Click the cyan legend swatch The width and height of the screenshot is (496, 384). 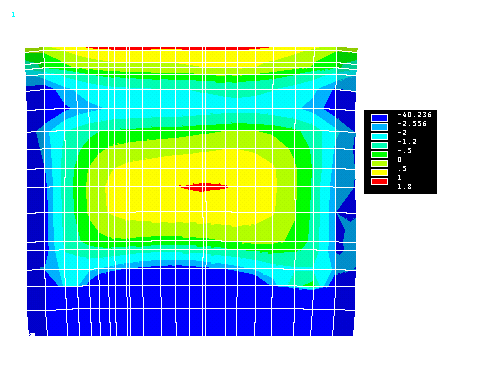pyautogui.click(x=379, y=136)
